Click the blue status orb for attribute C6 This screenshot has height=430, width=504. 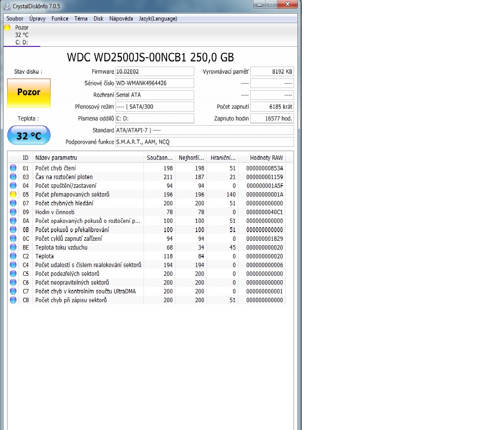(13, 282)
